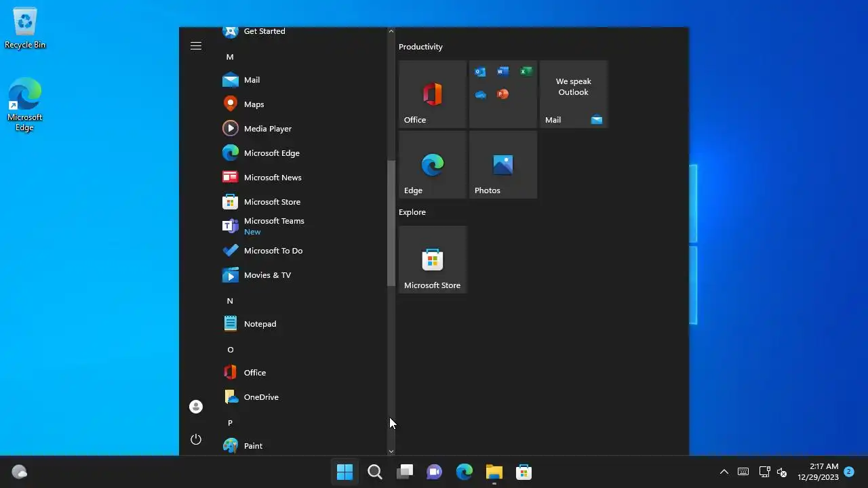Viewport: 868px width, 488px height.
Task: Open the Power options button
Action: [196, 439]
